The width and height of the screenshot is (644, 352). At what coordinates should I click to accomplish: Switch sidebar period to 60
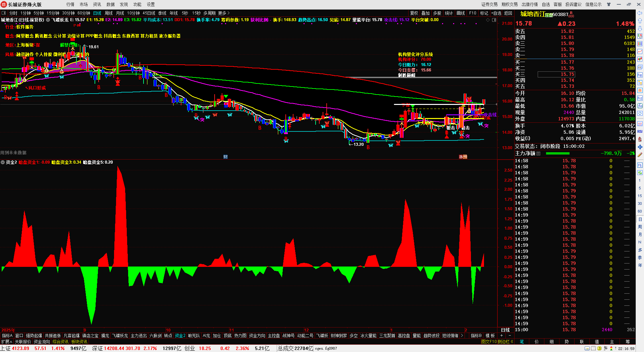pos(640,211)
